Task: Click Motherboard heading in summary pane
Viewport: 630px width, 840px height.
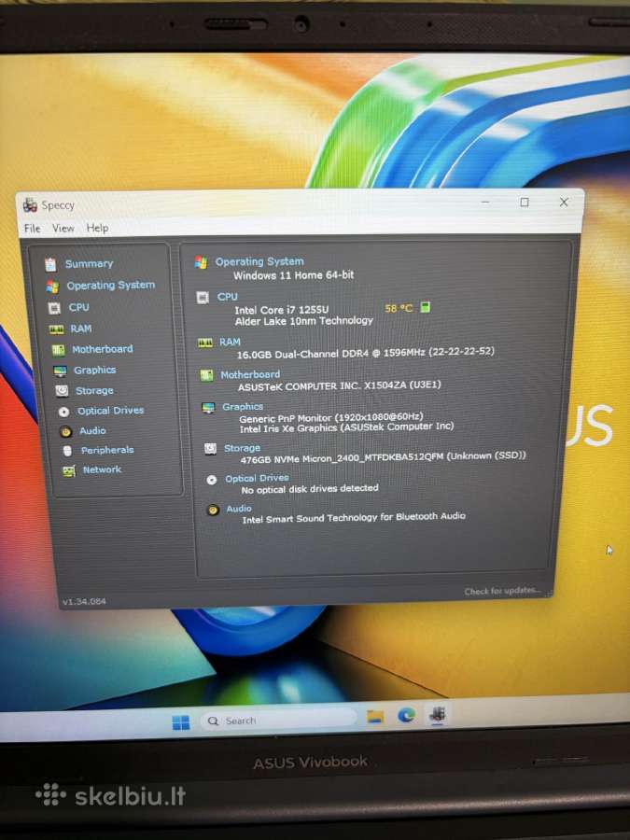Action: click(x=250, y=374)
